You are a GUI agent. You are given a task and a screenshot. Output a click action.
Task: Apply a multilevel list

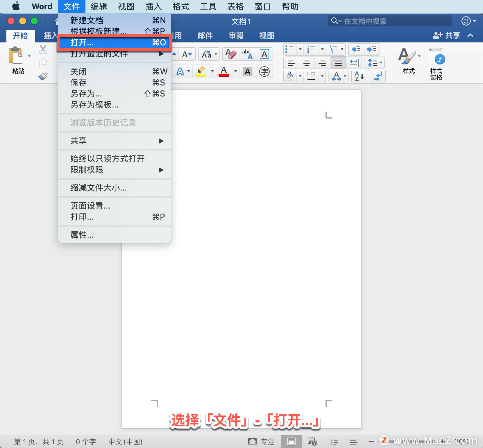[333, 49]
